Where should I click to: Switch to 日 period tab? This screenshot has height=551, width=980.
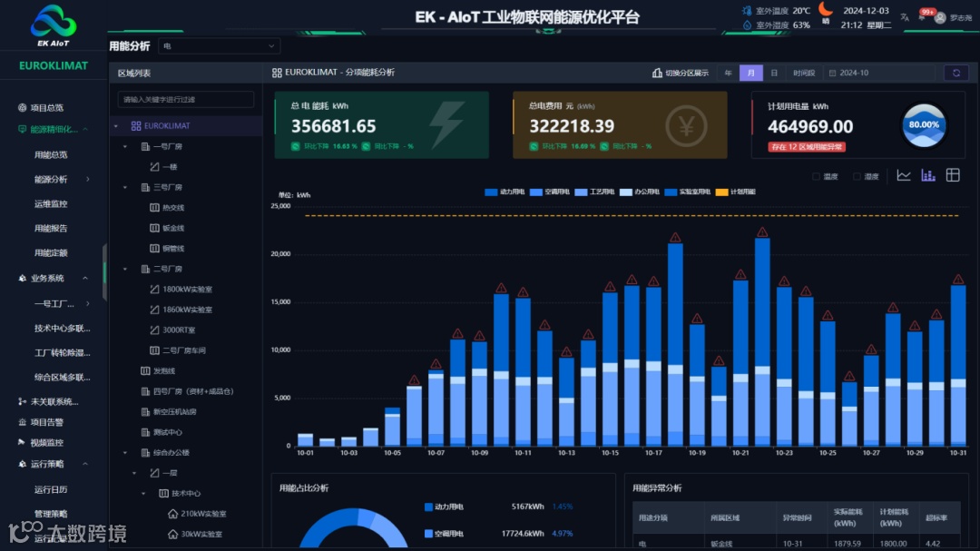pyautogui.click(x=774, y=74)
